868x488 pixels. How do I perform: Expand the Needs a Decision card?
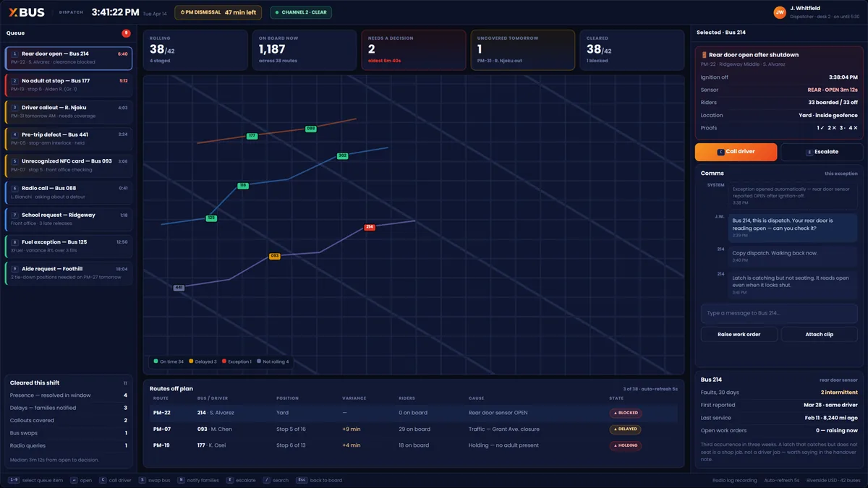point(413,50)
